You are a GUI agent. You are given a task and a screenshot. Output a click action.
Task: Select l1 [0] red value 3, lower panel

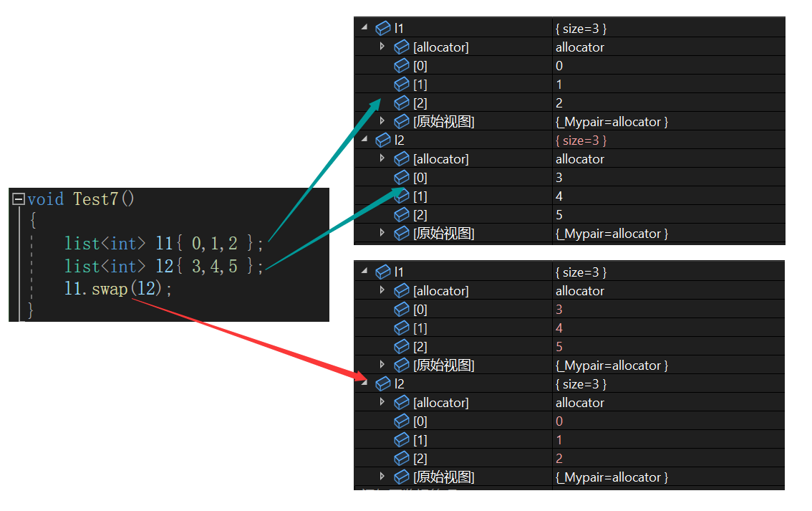[559, 310]
